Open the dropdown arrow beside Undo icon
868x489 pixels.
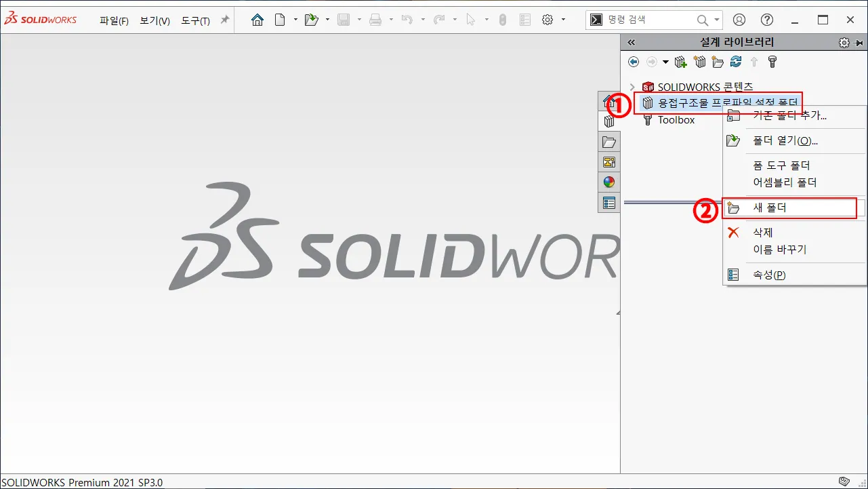point(423,20)
